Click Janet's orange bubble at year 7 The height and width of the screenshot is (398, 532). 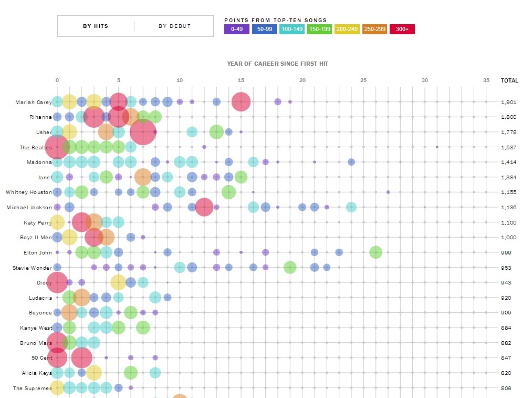143,177
